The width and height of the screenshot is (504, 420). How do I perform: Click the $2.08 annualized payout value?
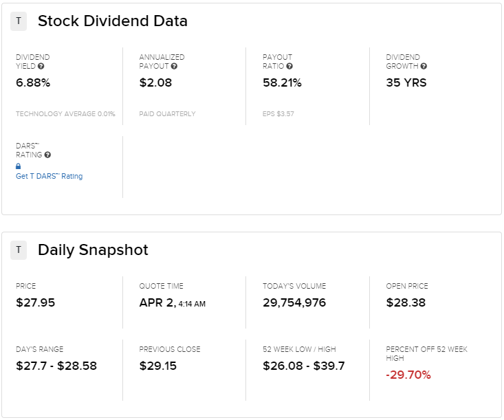point(155,83)
